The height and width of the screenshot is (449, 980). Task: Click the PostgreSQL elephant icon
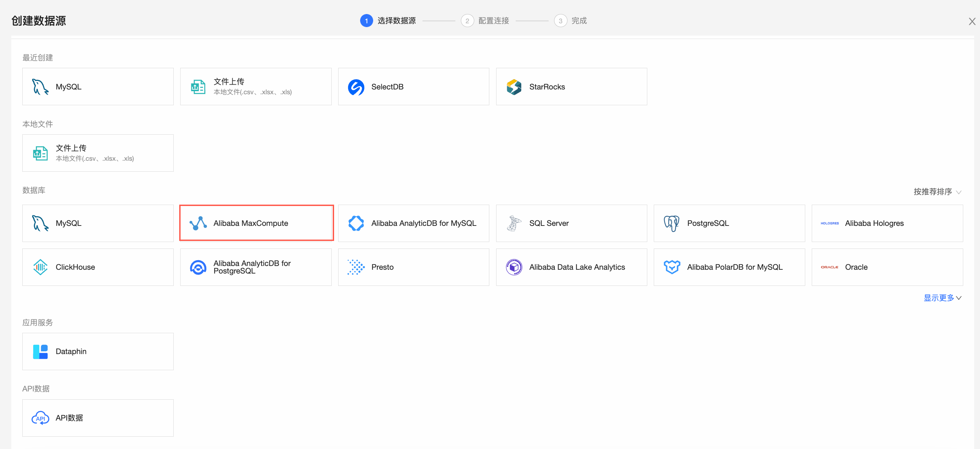click(x=672, y=223)
